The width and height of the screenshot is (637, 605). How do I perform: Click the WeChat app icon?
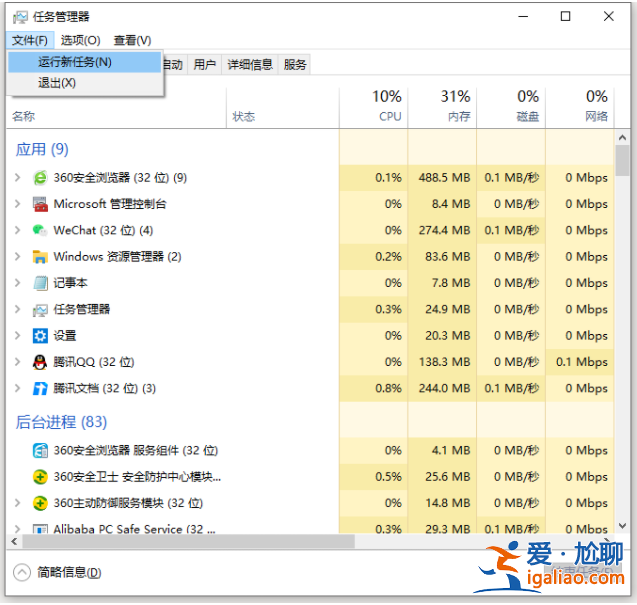(40, 231)
